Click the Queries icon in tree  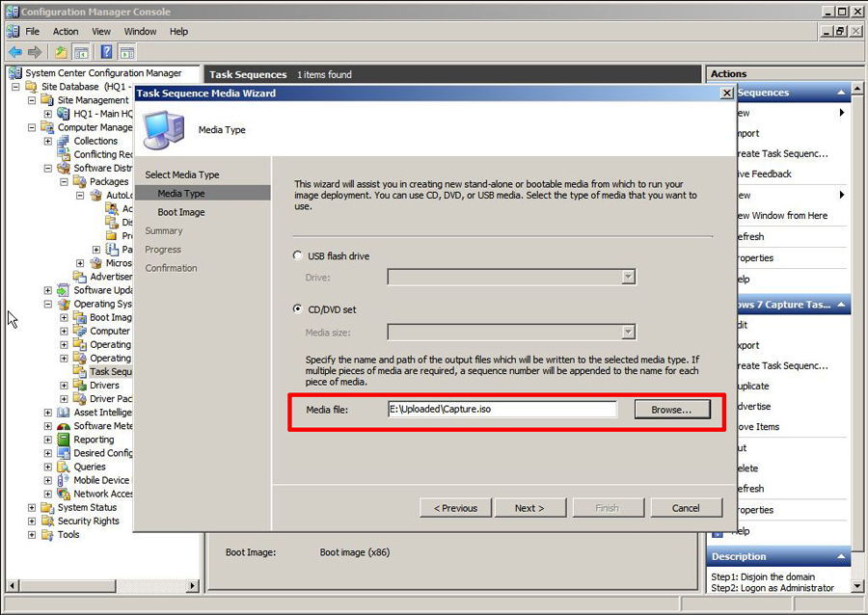click(64, 467)
